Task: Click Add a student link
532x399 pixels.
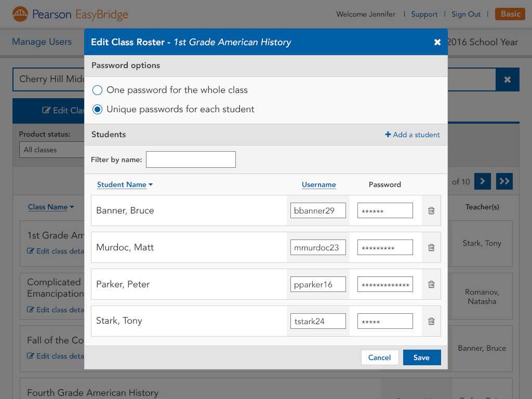Action: (x=413, y=135)
